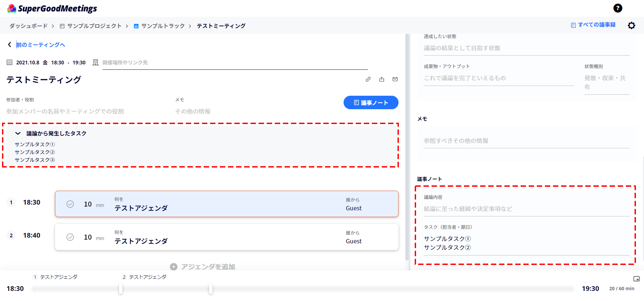Click the calendar icon beside the date
The image size is (644, 301).
9,62
